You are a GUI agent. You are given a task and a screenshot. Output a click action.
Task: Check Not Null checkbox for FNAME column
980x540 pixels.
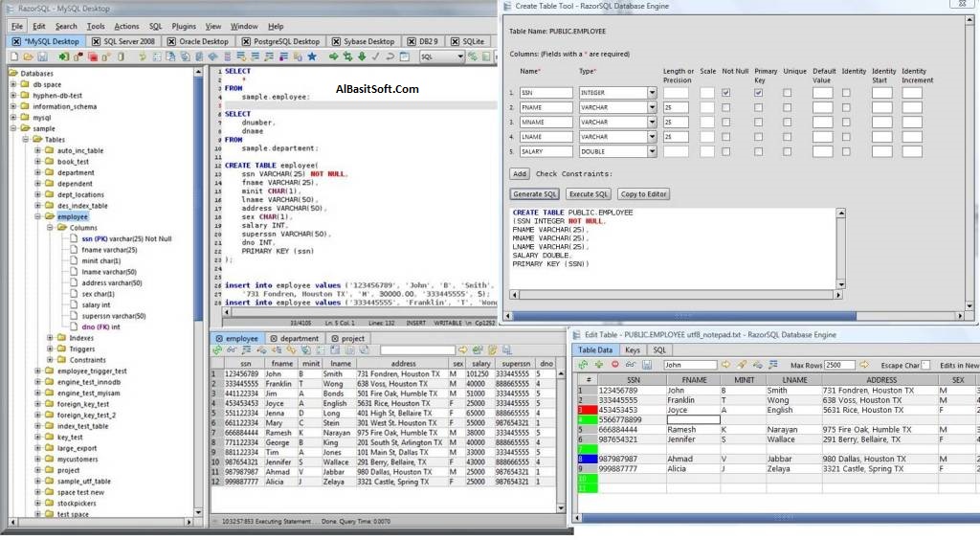(725, 107)
